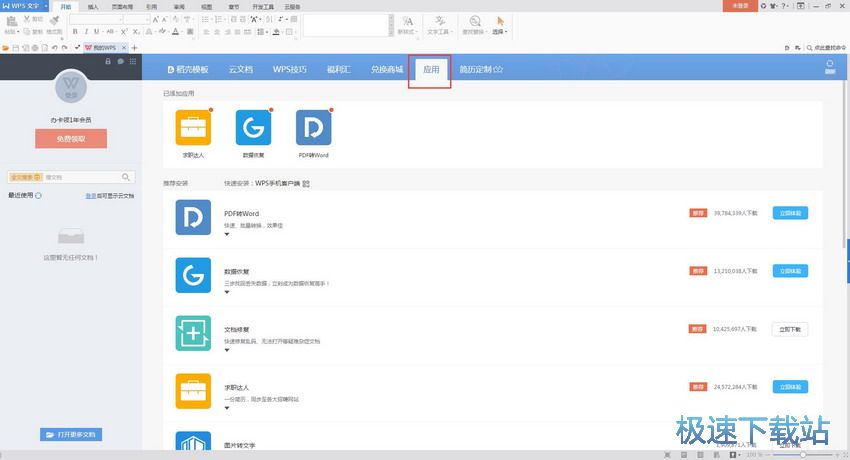This screenshot has width=850, height=460.
Task: Open the font size combo box
Action: (137, 20)
